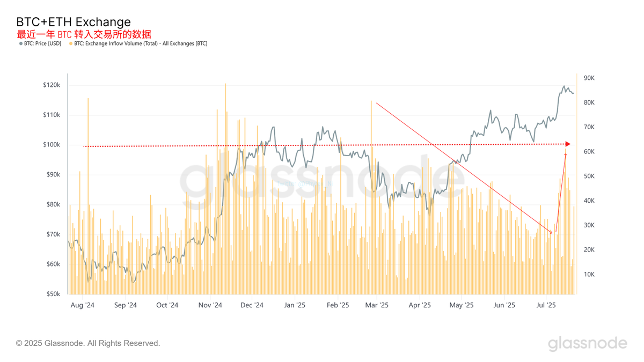Toggle the BTC: Price [USD] legend entry
Screen dimensions: 644x362
tap(41, 43)
